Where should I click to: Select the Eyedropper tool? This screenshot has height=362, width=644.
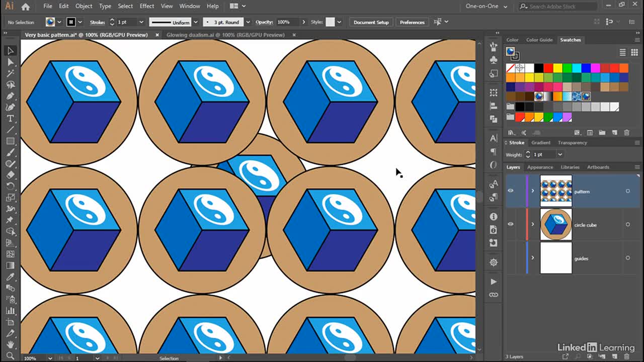[10, 277]
